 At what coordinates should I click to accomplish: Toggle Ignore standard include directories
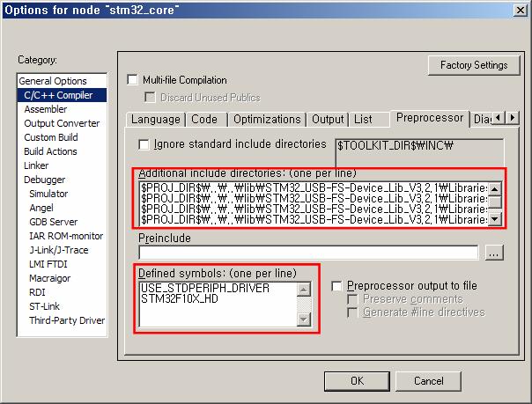pyautogui.click(x=144, y=144)
